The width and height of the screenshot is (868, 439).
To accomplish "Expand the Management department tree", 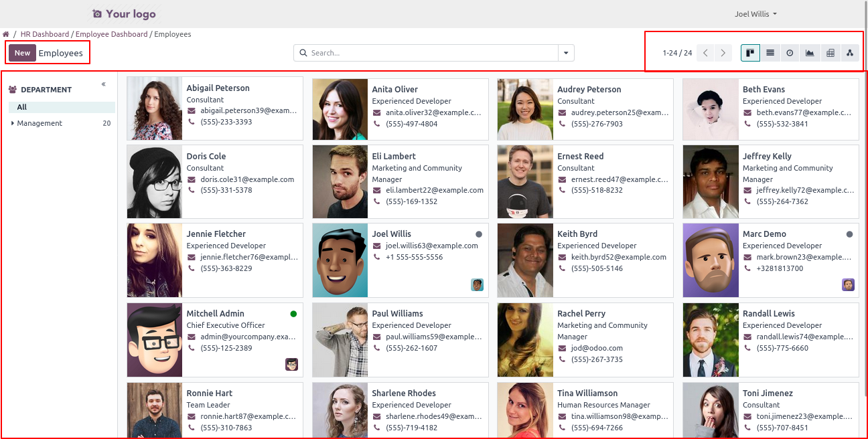I will point(13,123).
